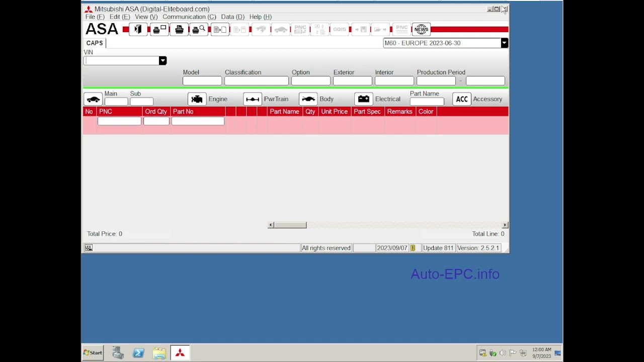Viewport: 644px width, 362px height.
Task: Click the PNC column header
Action: (120, 112)
